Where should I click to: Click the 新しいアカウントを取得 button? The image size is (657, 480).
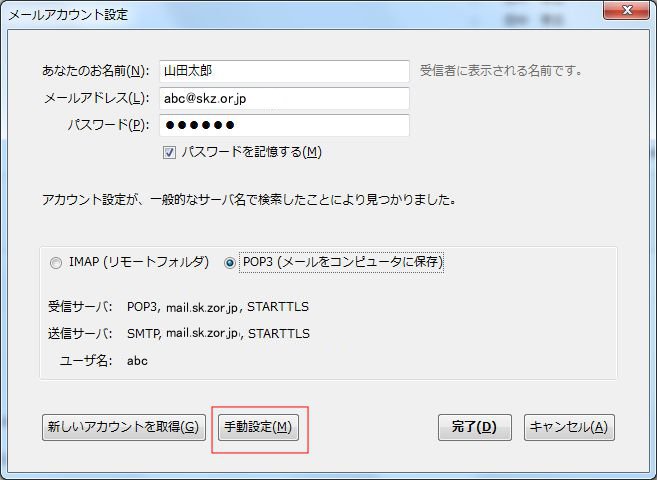tap(124, 427)
